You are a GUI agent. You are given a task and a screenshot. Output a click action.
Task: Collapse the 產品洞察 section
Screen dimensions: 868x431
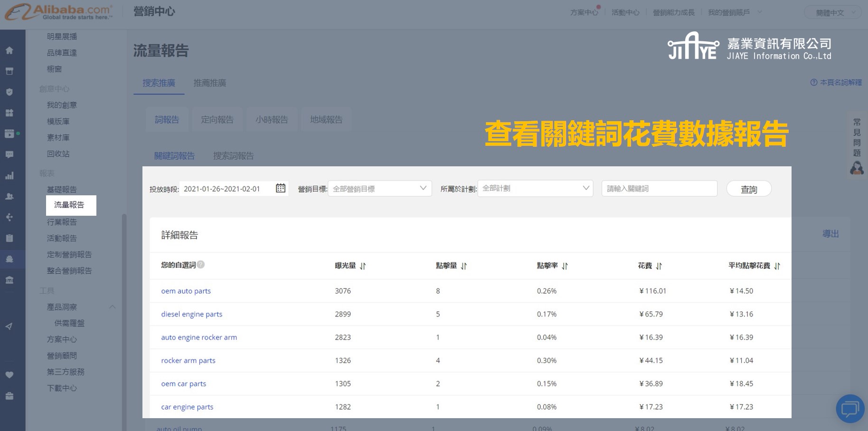(x=113, y=307)
